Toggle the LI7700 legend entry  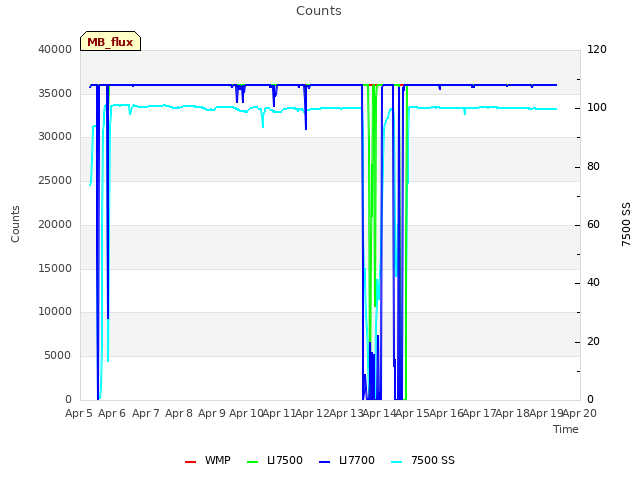pos(347,460)
